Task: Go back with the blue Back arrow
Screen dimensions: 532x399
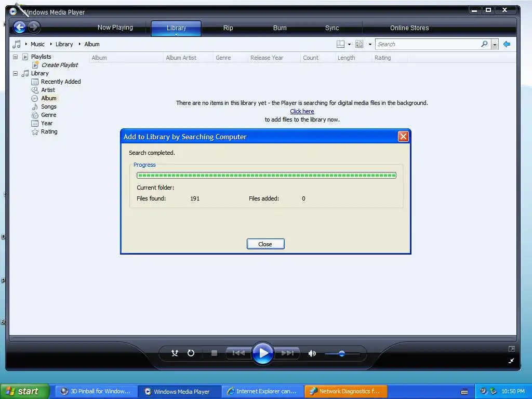Action: pyautogui.click(x=20, y=28)
